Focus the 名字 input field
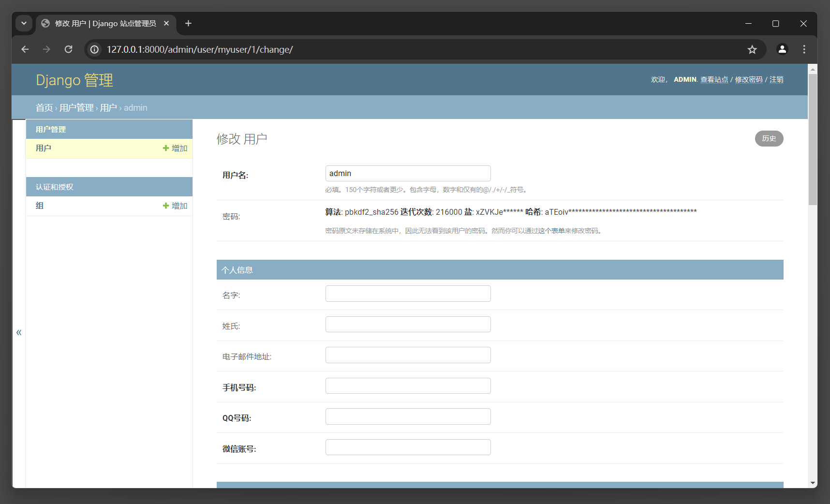830x504 pixels. (x=408, y=294)
